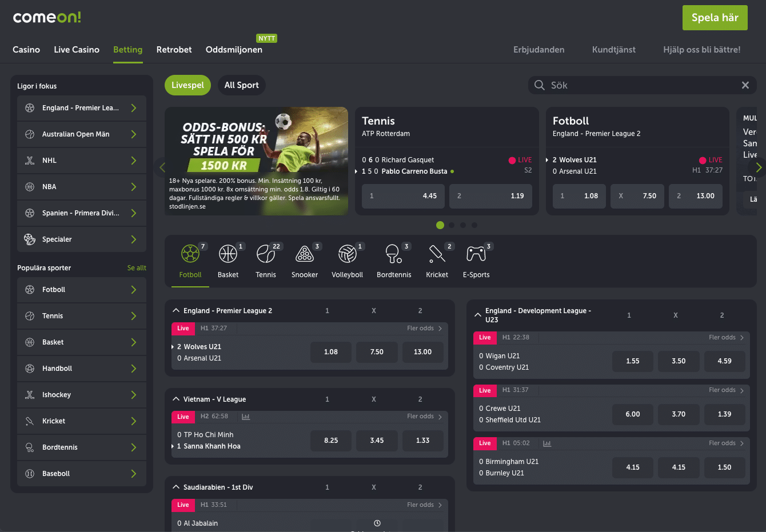Select odds 13.00 in Premier League 2 list
The width and height of the screenshot is (766, 532).
coord(422,352)
